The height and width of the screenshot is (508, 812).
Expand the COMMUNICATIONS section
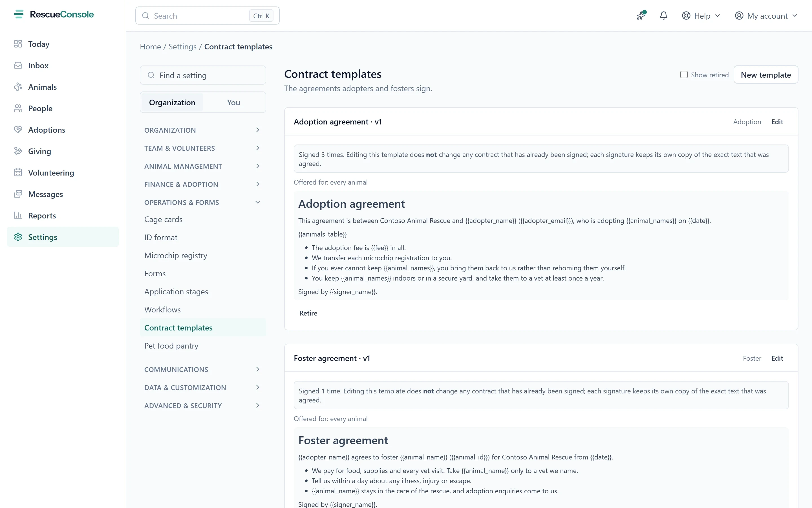(203, 370)
